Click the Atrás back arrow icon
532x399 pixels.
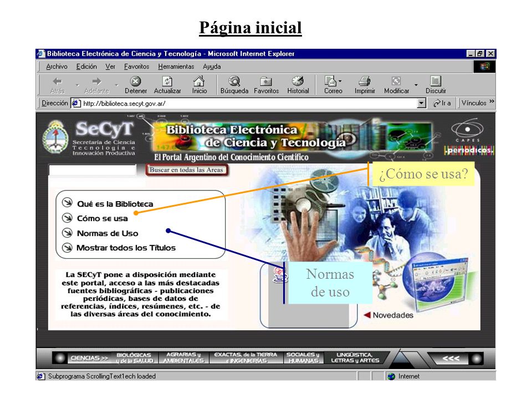[57, 81]
